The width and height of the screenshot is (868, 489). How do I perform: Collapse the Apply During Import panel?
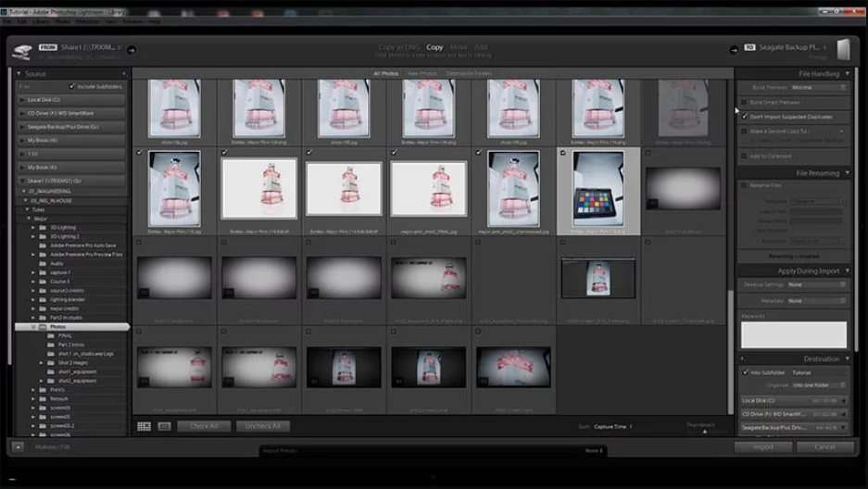pos(847,270)
